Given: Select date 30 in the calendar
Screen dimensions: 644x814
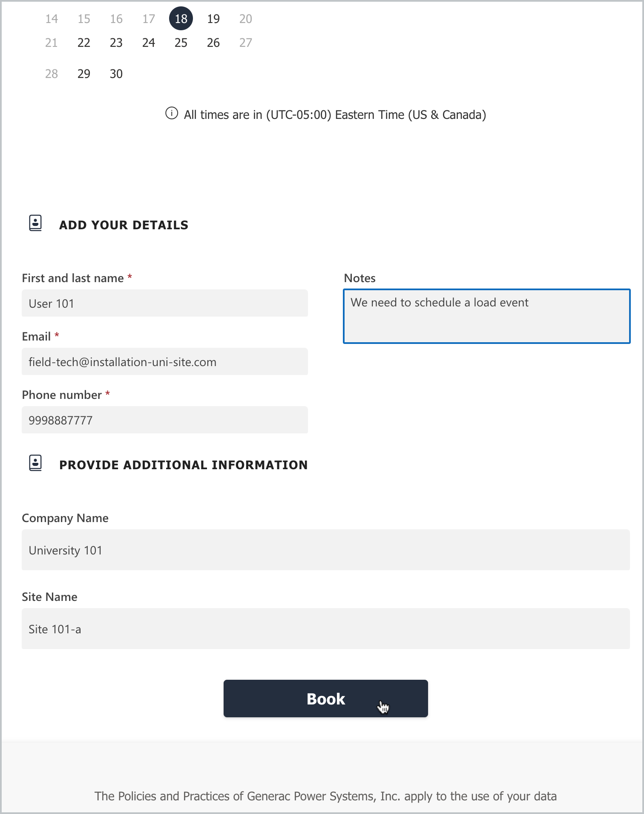Looking at the screenshot, I should click(x=115, y=73).
